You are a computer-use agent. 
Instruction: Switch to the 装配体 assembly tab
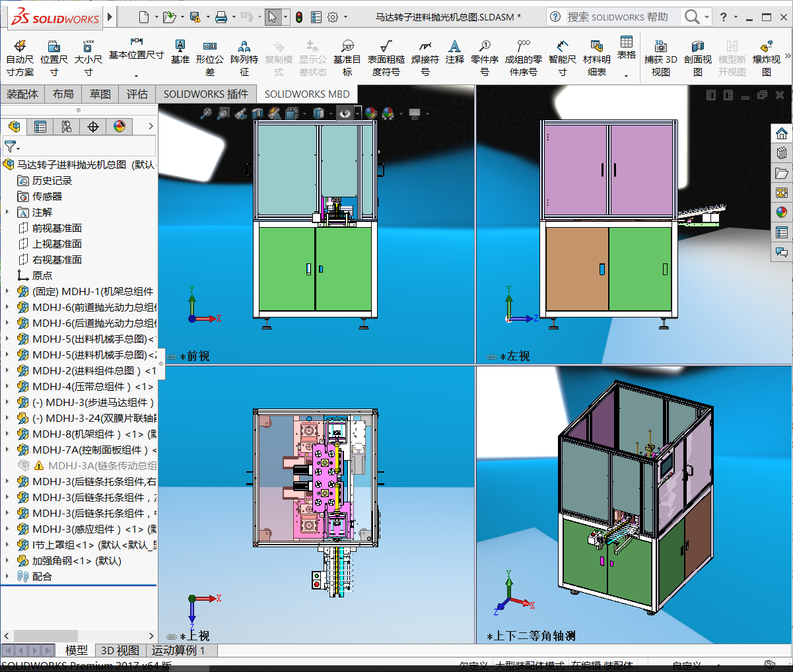point(22,94)
